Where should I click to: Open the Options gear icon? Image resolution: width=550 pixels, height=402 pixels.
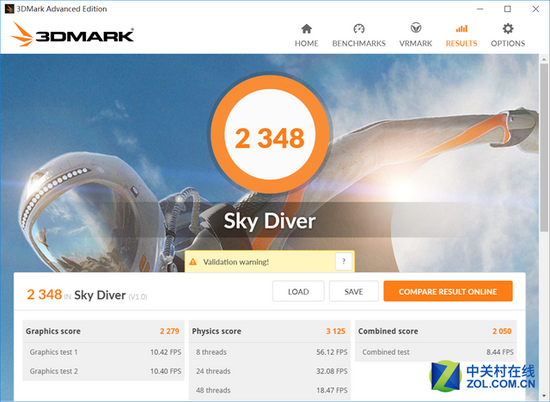[x=508, y=28]
